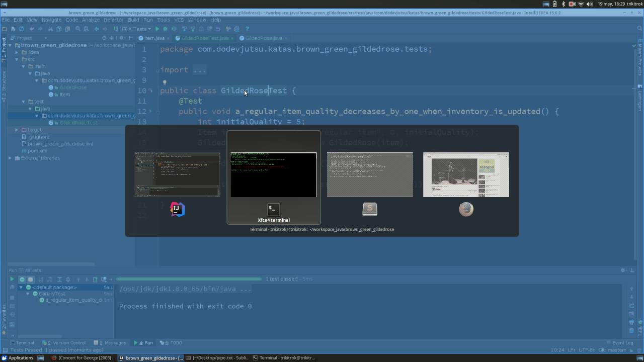
Task: Click the Stop square icon in Run panel
Action: tap(12, 297)
